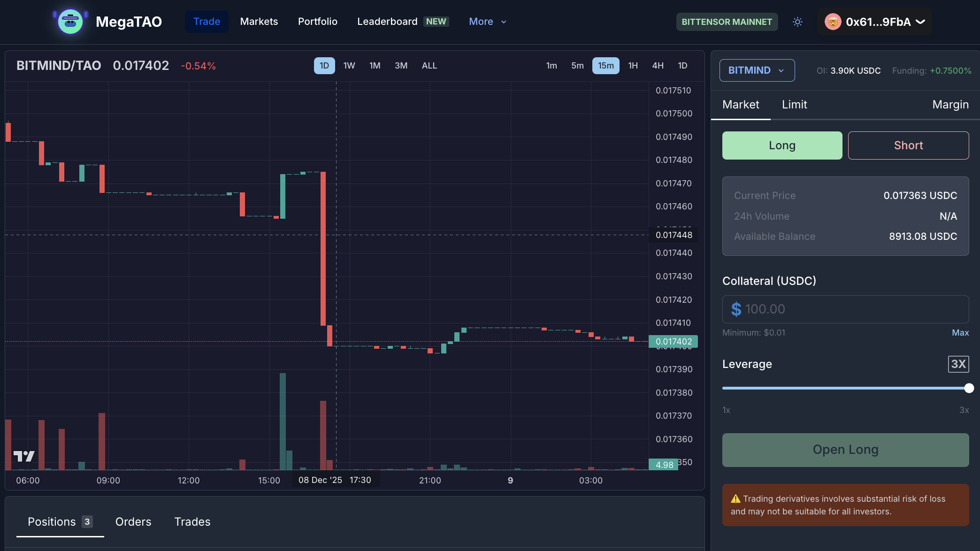Click the MegaTAO logo icon
980x551 pixels.
point(70,22)
